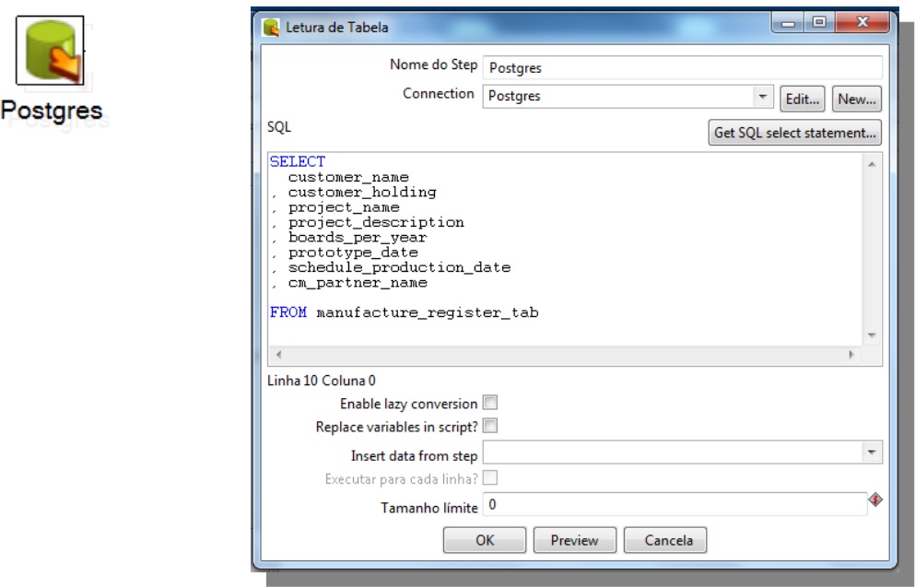Image resolution: width=915 pixels, height=588 pixels.
Task: Create a new connection with New... button
Action: 857,99
